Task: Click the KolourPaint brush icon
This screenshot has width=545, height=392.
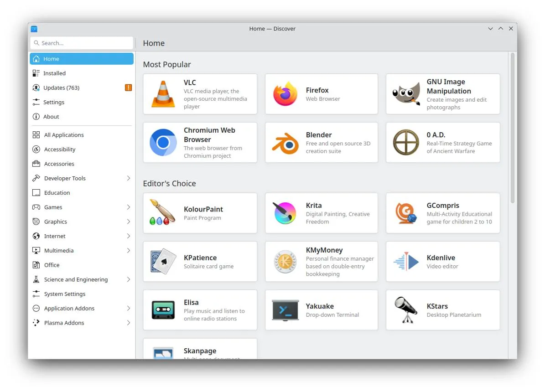Action: point(162,212)
